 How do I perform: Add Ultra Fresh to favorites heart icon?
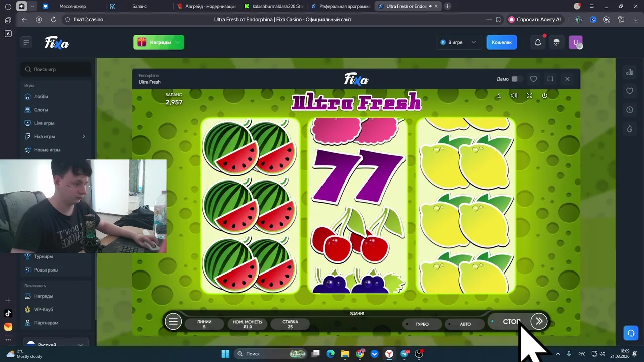(534, 79)
